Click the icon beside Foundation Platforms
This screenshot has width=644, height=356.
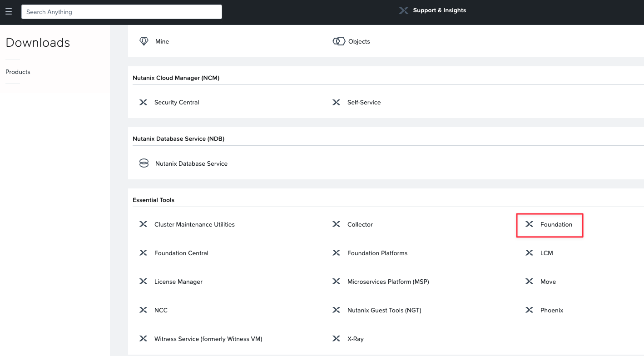click(x=336, y=253)
